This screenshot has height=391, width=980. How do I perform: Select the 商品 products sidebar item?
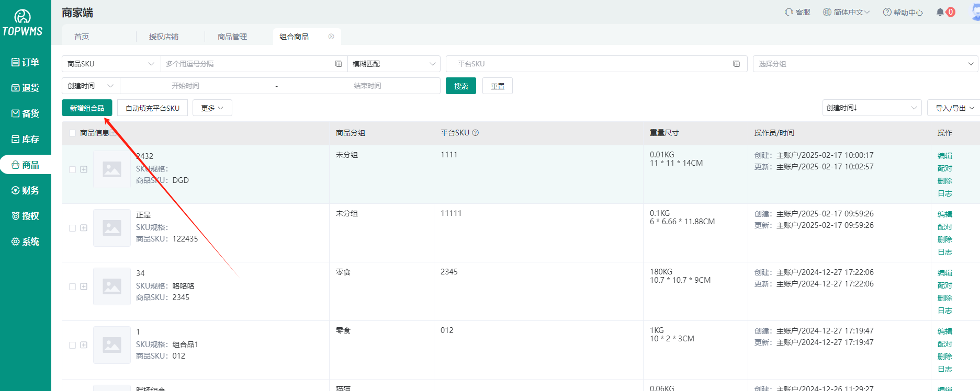26,165
